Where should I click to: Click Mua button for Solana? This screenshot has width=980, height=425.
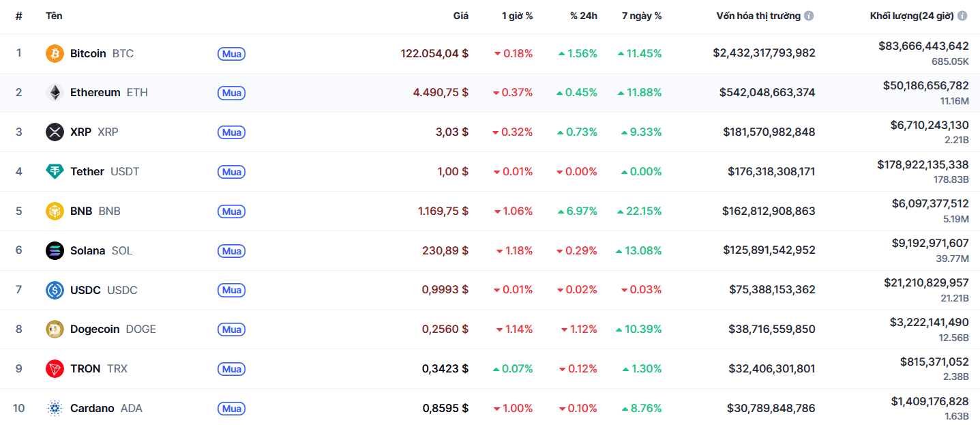click(x=232, y=251)
